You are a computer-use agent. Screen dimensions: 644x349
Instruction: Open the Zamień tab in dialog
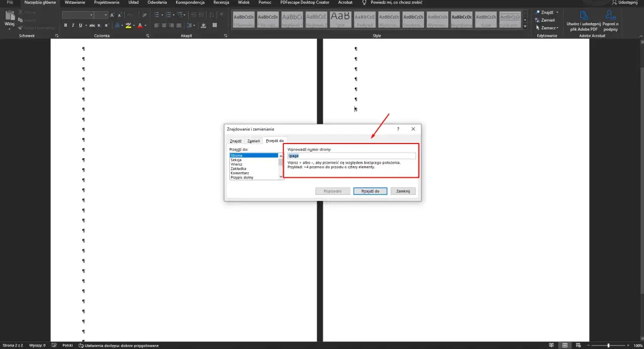pyautogui.click(x=254, y=141)
